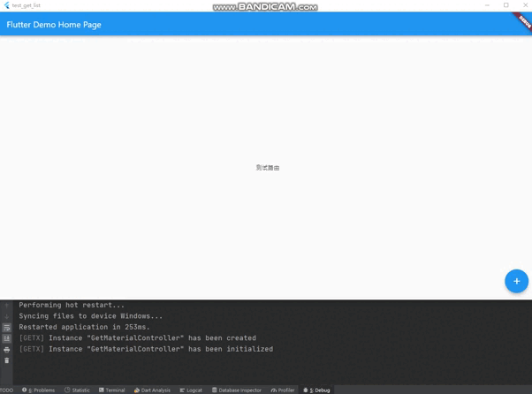
Task: Tap the floating add (+) button
Action: click(516, 281)
